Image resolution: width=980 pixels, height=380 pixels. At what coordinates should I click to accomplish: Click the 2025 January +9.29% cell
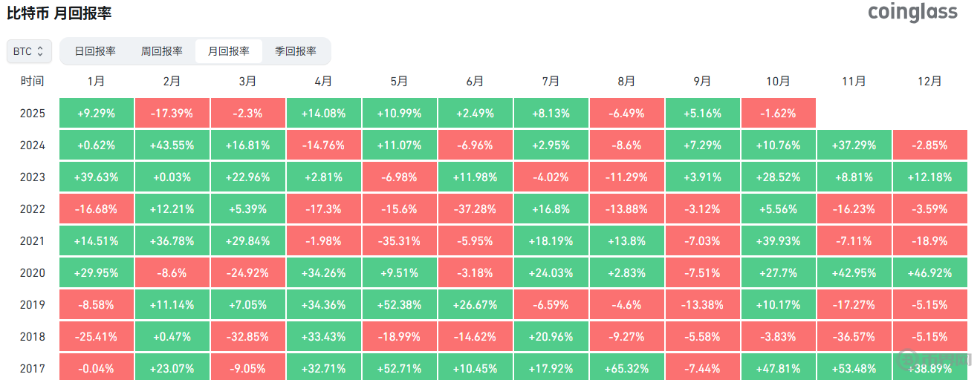pos(96,114)
